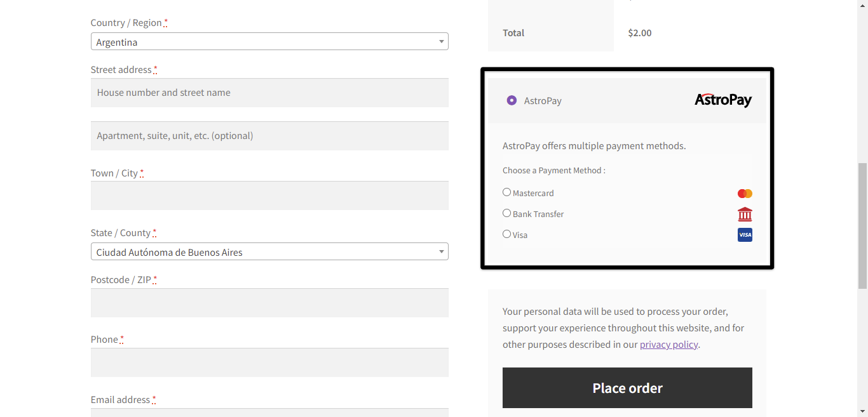Choose Mastercard payment method radio
The height and width of the screenshot is (417, 868).
[506, 192]
